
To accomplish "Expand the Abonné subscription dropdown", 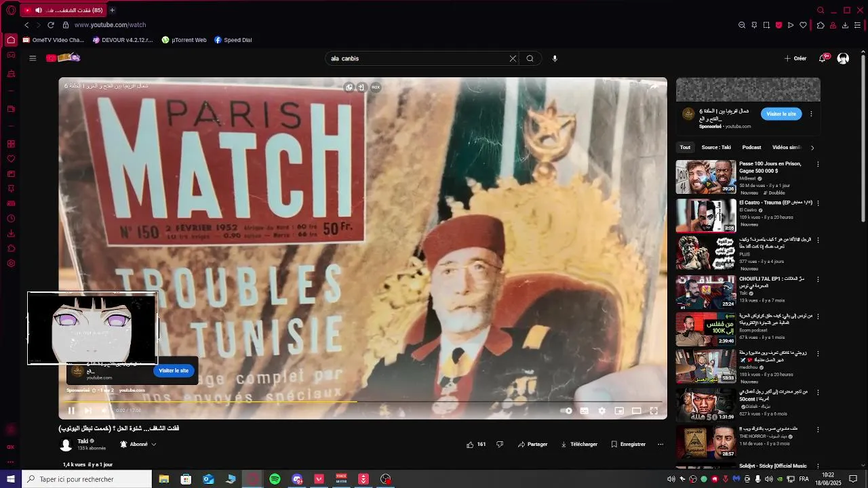I will [x=138, y=445].
